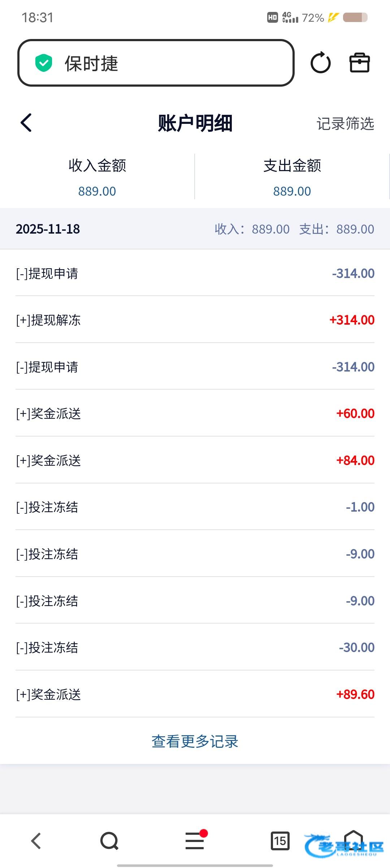Image resolution: width=390 pixels, height=868 pixels.
Task: Open the tab switcher showing 15
Action: click(280, 841)
